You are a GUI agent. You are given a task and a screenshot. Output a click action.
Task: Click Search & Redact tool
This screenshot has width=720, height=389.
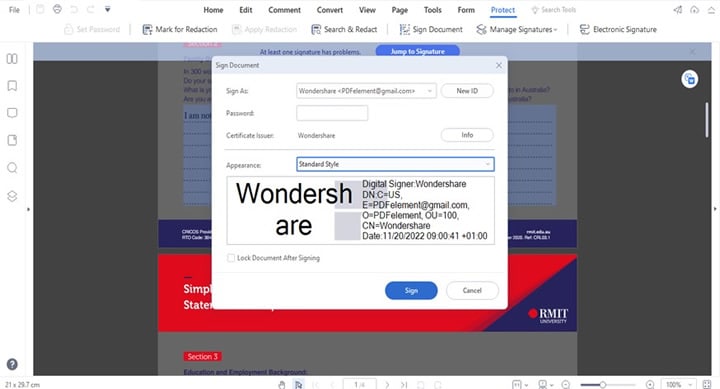tap(344, 29)
